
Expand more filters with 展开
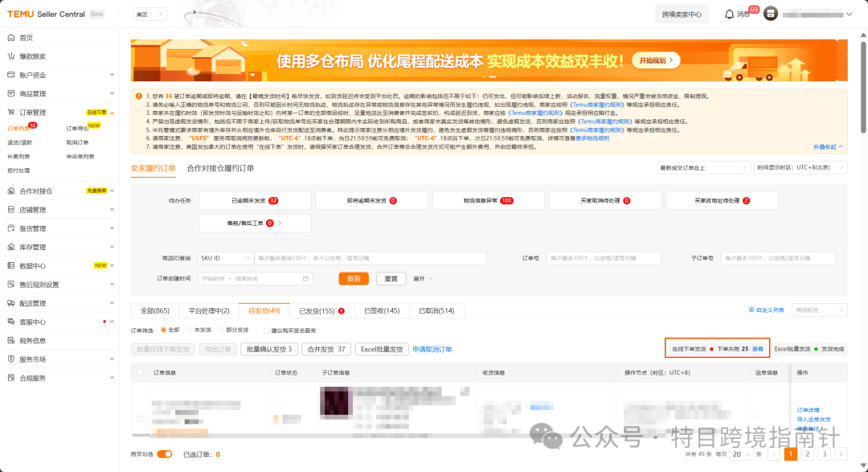(423, 279)
